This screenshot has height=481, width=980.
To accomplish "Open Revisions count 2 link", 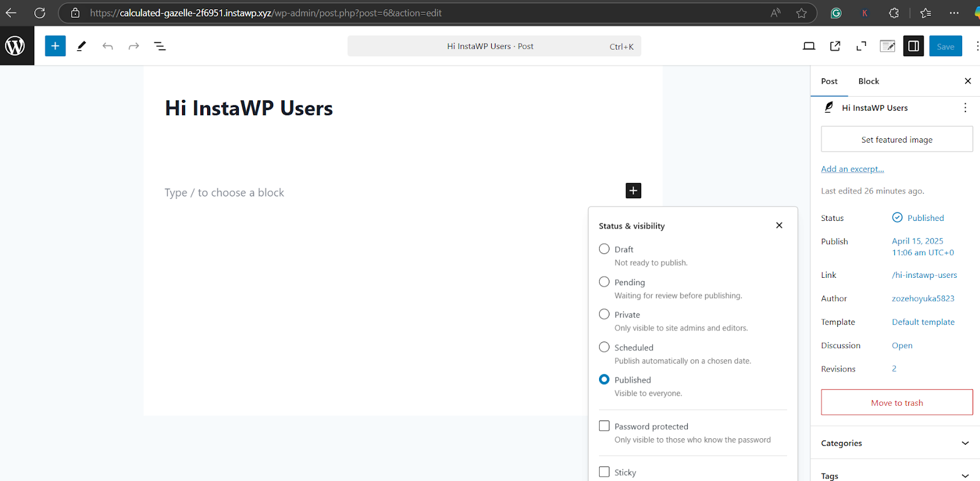I will tap(894, 368).
